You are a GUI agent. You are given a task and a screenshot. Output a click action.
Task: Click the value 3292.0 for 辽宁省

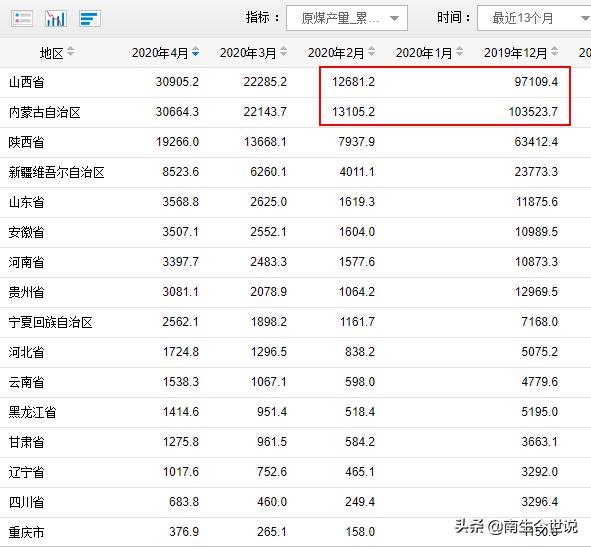coord(540,472)
